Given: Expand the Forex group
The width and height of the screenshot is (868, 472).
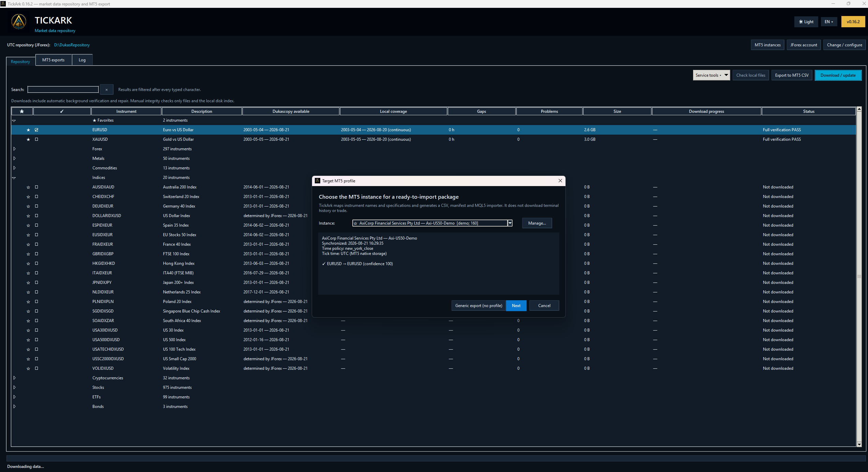Looking at the screenshot, I should point(14,149).
